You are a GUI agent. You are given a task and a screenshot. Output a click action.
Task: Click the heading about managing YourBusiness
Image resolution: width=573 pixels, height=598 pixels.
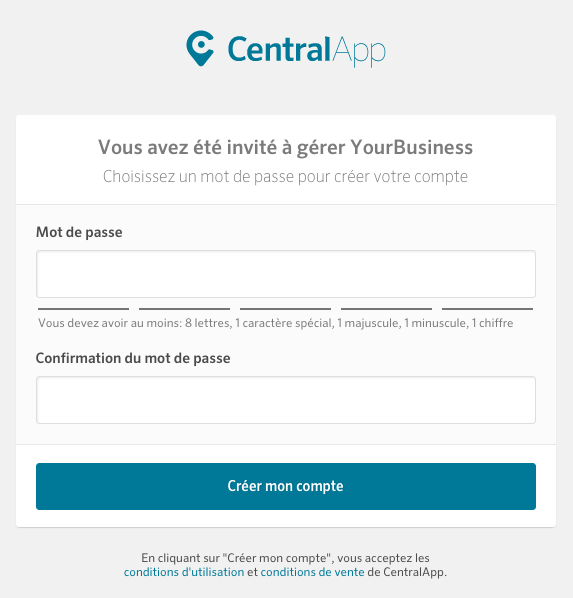click(x=285, y=148)
